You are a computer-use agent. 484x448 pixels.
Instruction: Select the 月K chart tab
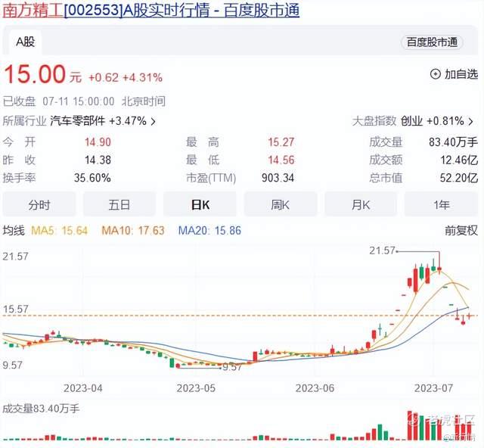(x=361, y=204)
